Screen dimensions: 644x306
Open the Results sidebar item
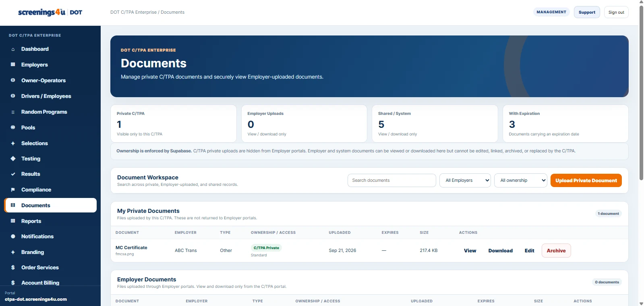coord(50,174)
